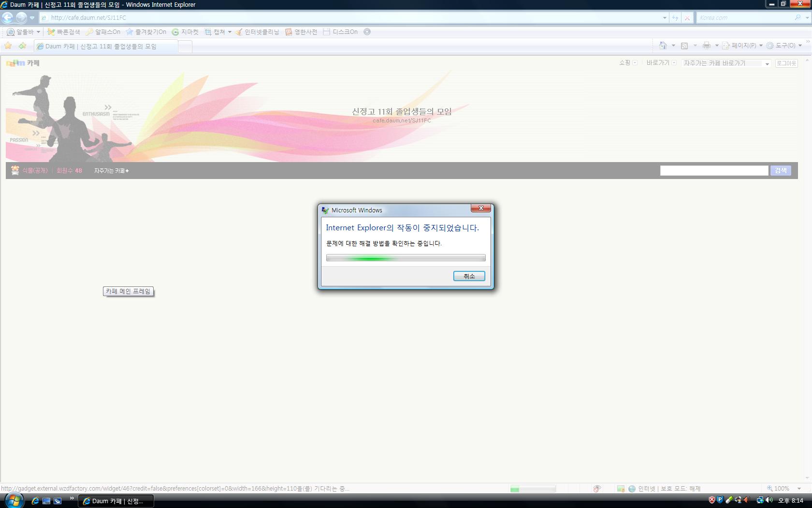Viewport: 812px width, 508px height.
Task: Open the recent pages dropdown beside Forward
Action: [x=32, y=18]
